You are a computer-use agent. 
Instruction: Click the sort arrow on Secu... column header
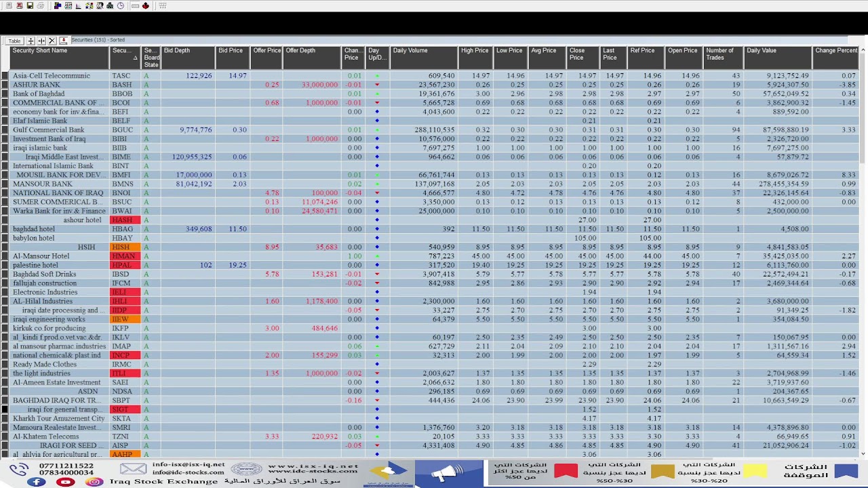tap(135, 58)
